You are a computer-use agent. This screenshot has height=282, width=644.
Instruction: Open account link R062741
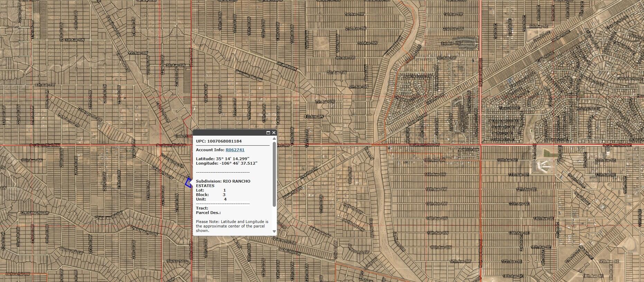click(x=235, y=150)
